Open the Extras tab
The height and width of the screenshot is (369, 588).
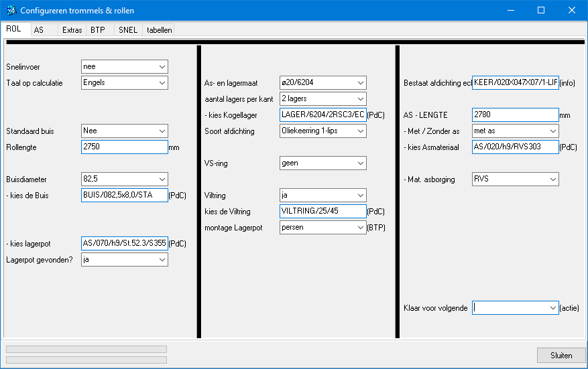point(72,30)
